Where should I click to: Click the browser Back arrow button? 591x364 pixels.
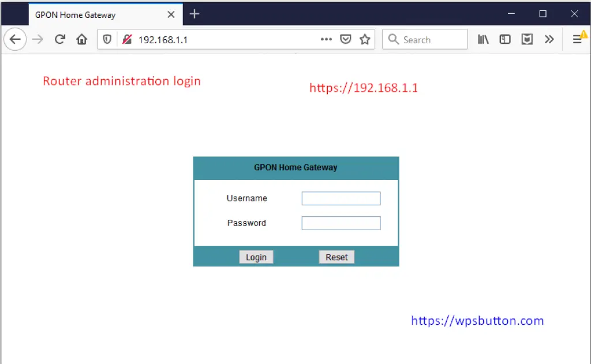point(15,40)
